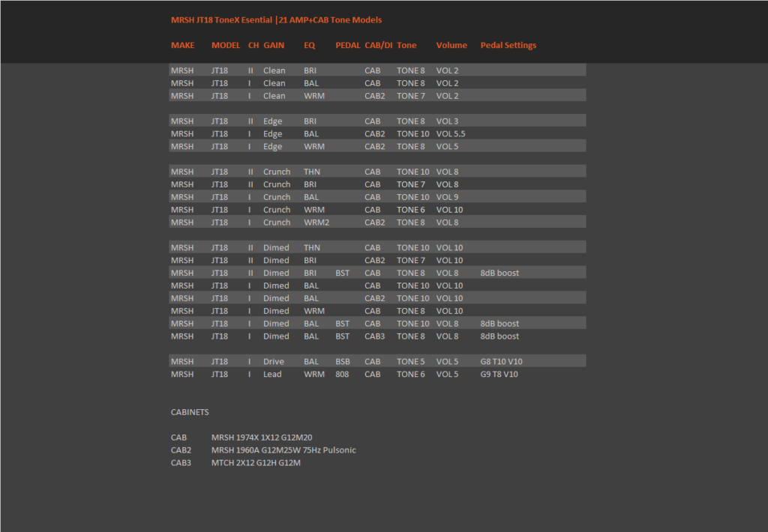Viewport: 768px width, 532px height.
Task: Select 'WRM' EQ in the Dimed row
Action: click(x=314, y=311)
